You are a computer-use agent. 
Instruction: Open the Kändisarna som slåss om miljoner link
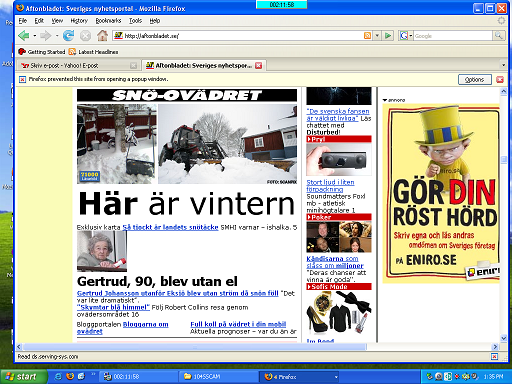point(335,262)
